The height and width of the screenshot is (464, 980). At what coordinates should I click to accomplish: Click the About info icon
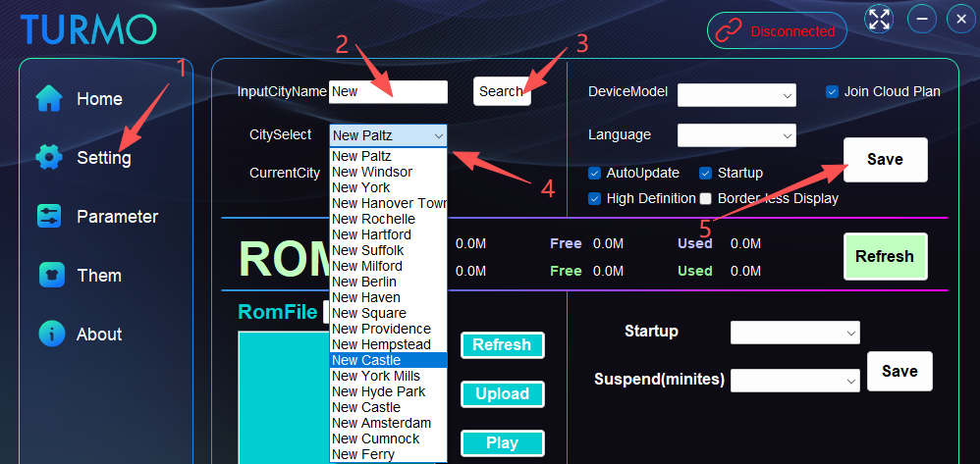click(50, 335)
